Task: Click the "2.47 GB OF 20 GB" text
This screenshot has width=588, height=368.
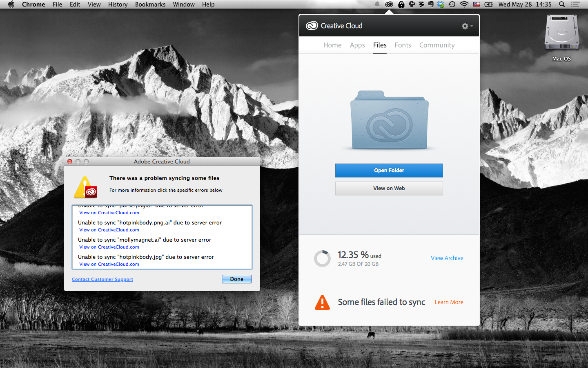Action: [x=358, y=264]
